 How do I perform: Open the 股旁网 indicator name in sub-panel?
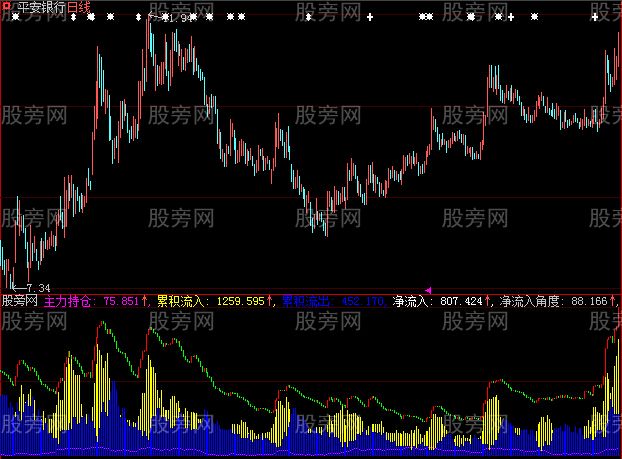(x=19, y=299)
